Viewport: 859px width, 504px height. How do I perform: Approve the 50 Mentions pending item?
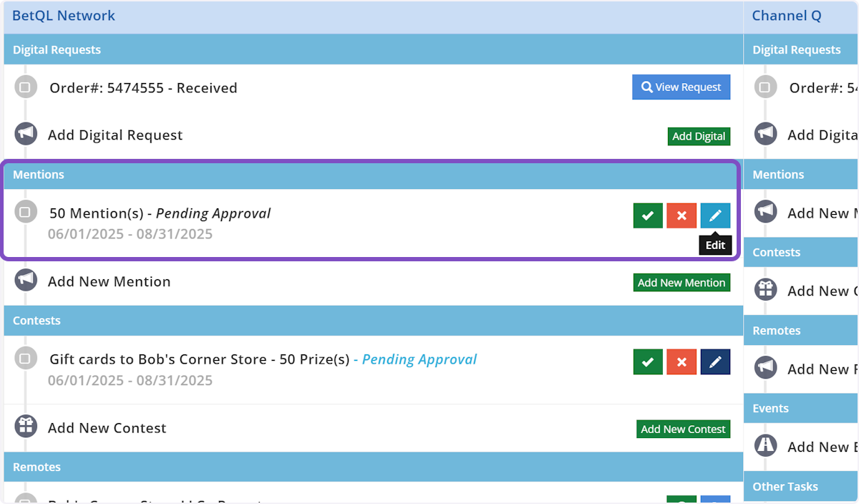pyautogui.click(x=648, y=215)
